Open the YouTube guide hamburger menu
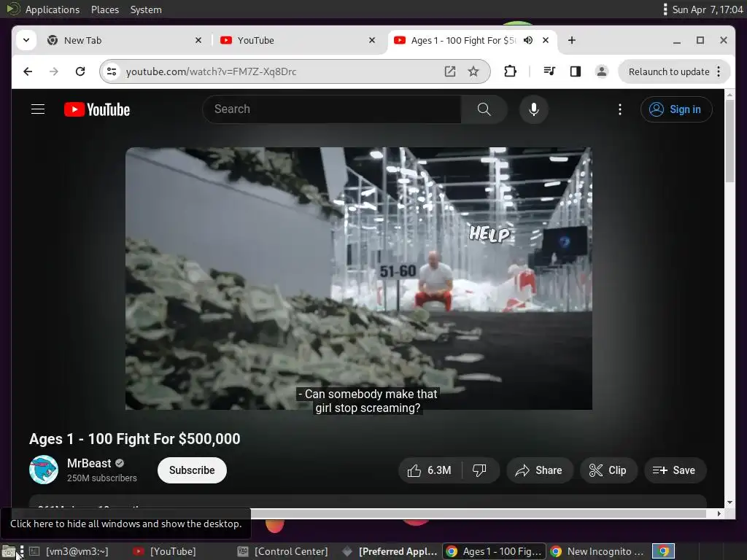This screenshot has height=560, width=747. (x=38, y=109)
